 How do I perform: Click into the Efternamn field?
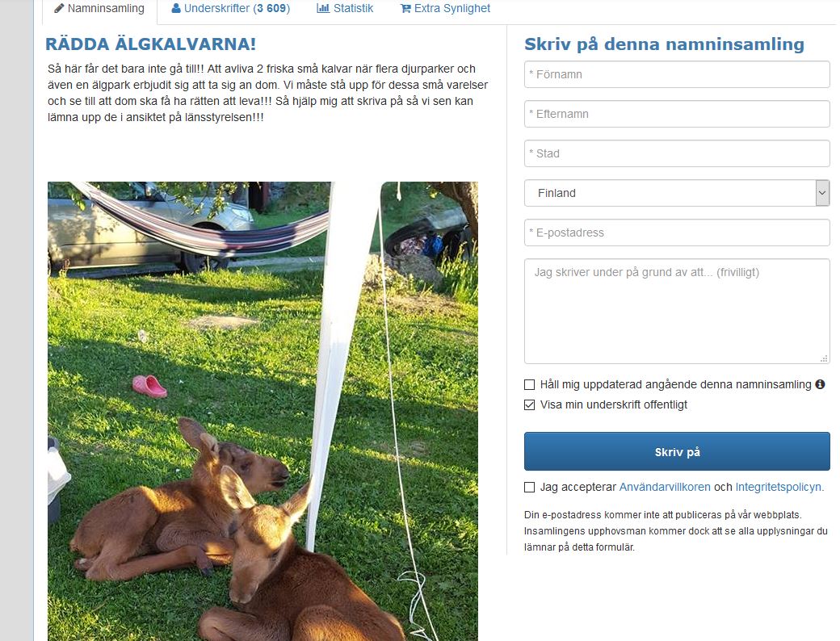click(677, 114)
